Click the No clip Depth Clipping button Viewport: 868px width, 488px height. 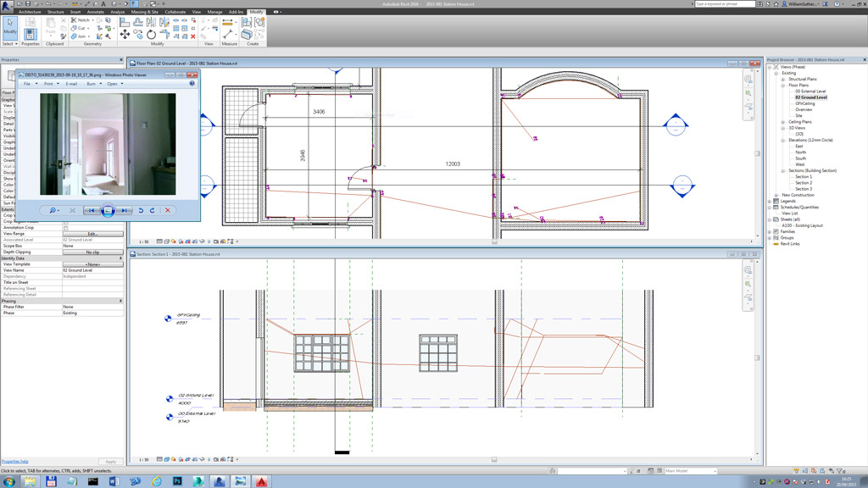[93, 252]
